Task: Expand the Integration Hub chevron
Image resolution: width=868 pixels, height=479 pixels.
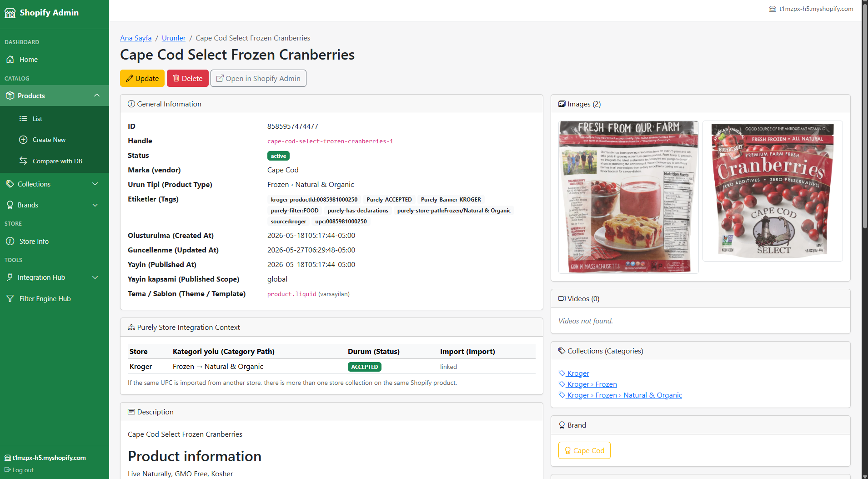Action: 95,277
